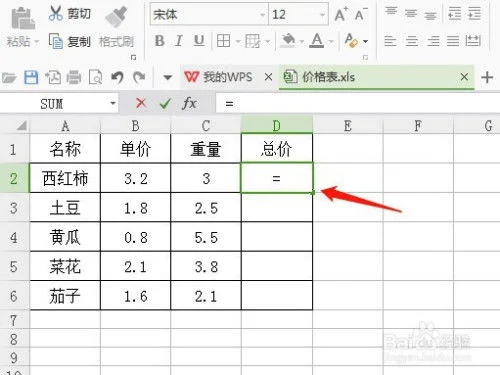Close the 我的WPS tab

tap(268, 77)
